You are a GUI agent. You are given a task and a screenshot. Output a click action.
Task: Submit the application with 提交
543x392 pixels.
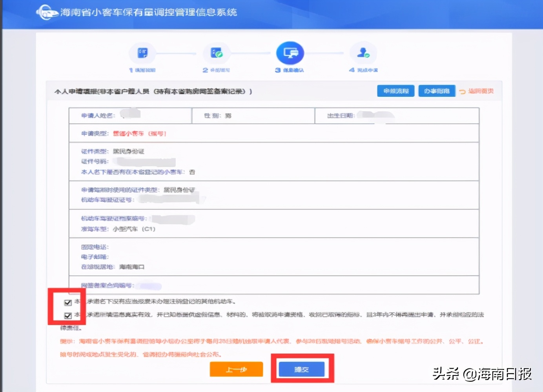coord(301,369)
